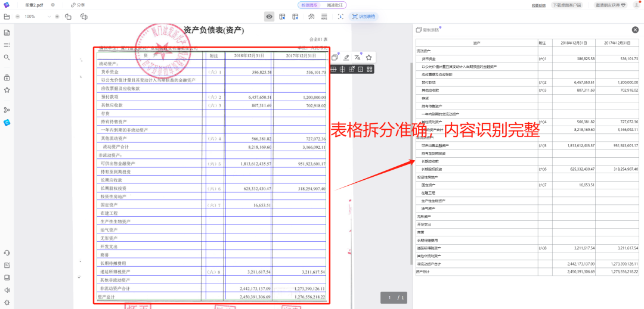Click the 复制表格 copy table button
The image size is (644, 309).
point(428,30)
